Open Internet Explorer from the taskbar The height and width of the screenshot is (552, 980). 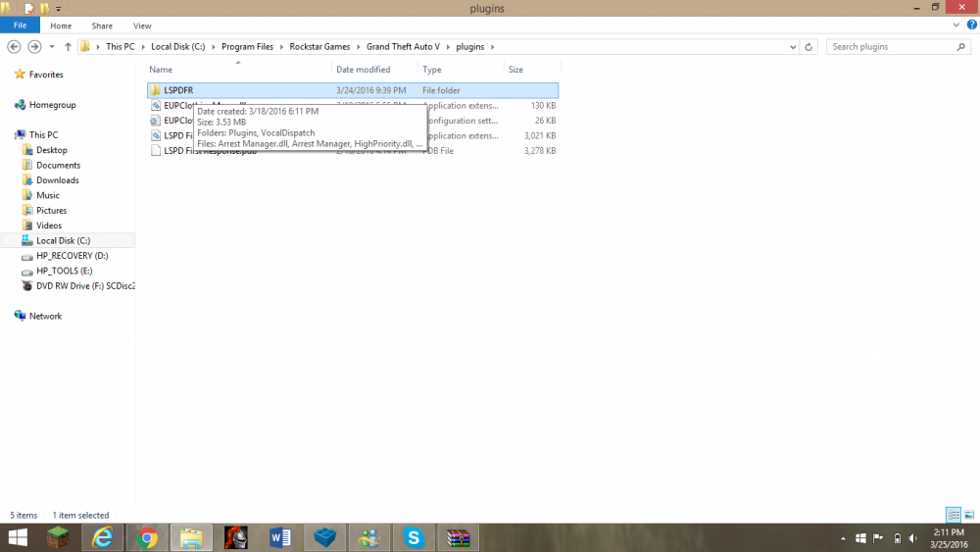pos(103,537)
